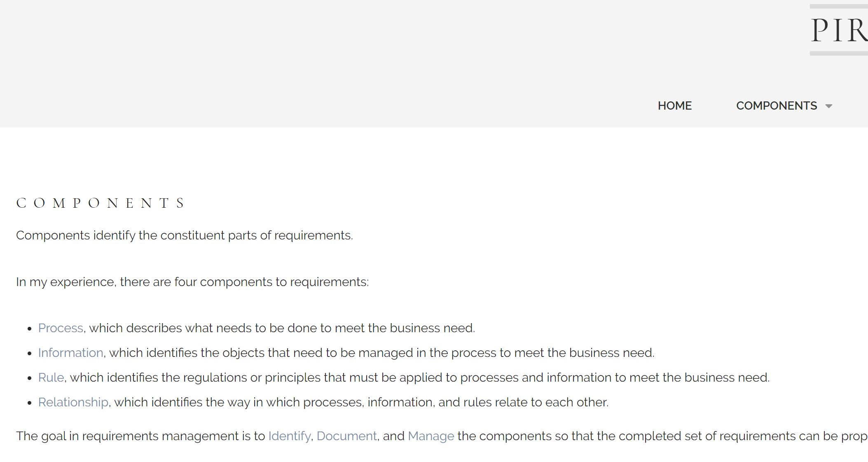868x462 pixels.
Task: Expand the COMPONENTS dropdown arrow
Action: point(829,106)
